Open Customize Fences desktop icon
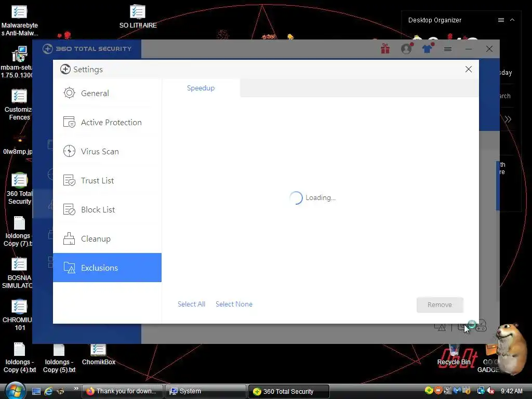 (18, 104)
